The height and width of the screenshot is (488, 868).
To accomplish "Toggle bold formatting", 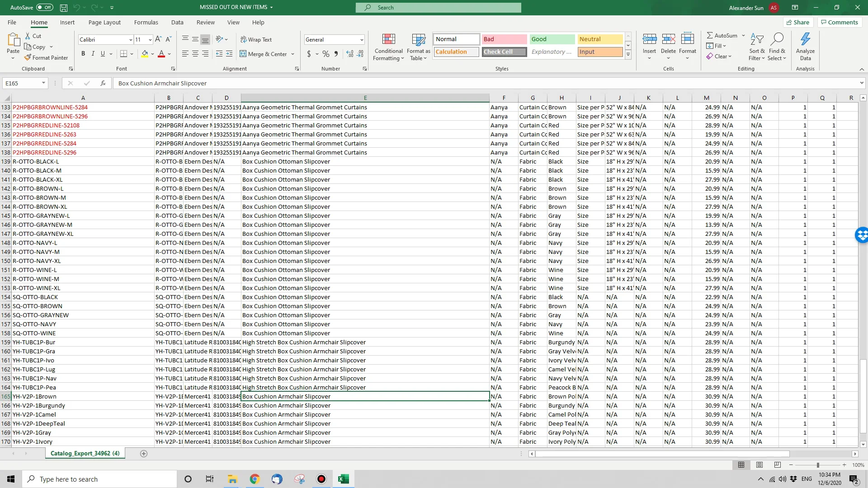I will 83,53.
